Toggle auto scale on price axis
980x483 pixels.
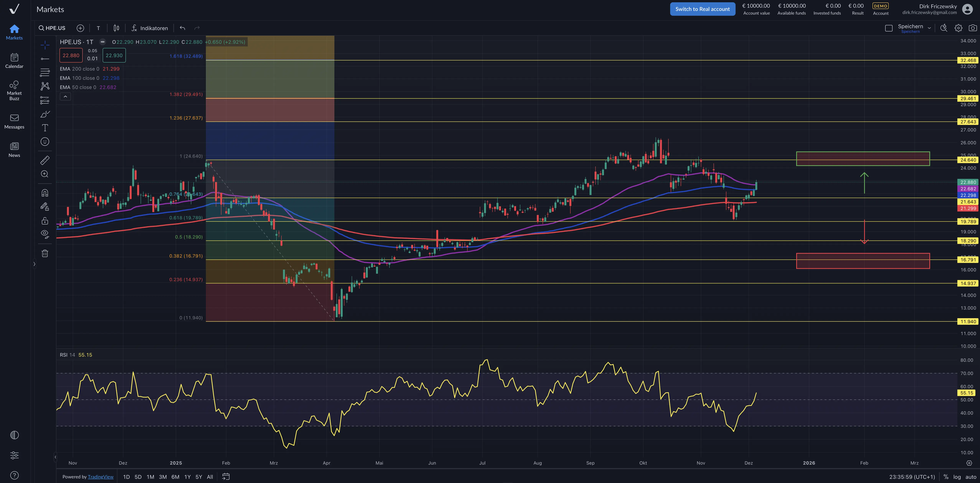970,476
